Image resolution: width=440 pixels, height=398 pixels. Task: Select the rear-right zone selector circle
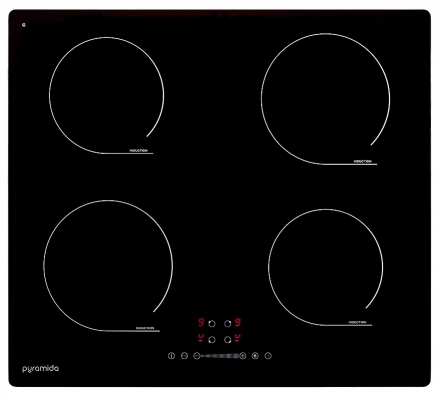point(228,323)
